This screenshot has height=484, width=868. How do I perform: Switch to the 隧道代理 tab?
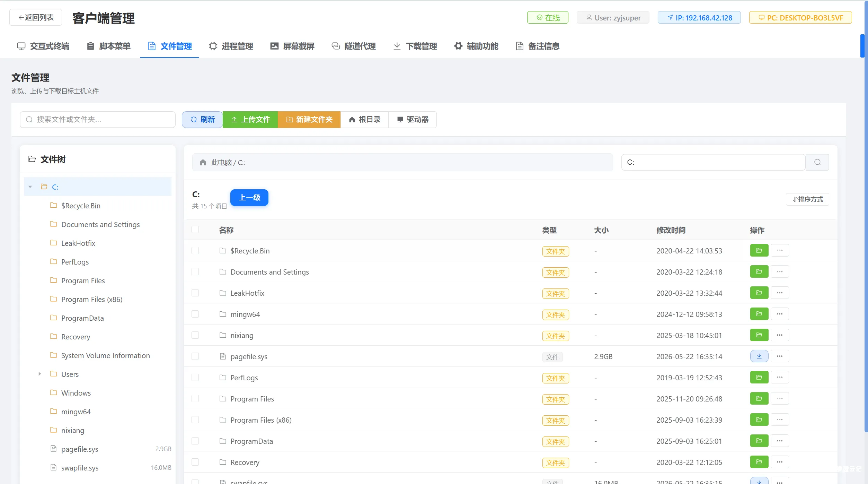pos(354,46)
